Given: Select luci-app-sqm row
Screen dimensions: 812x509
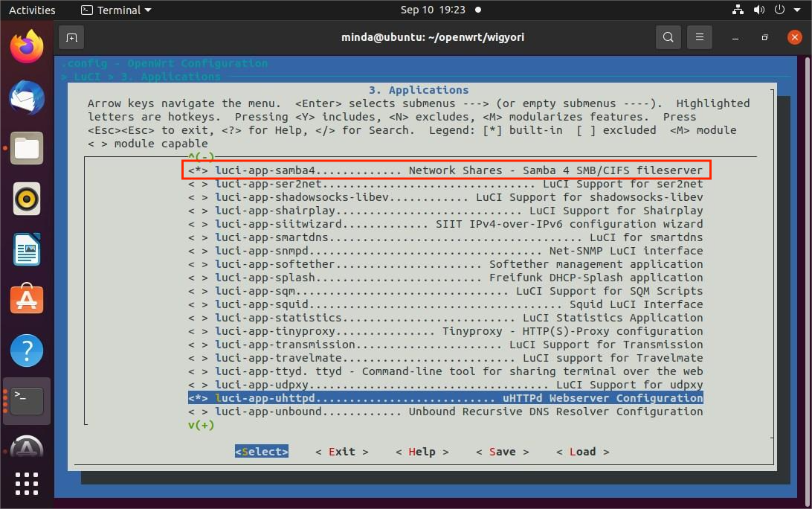Looking at the screenshot, I should tap(445, 291).
